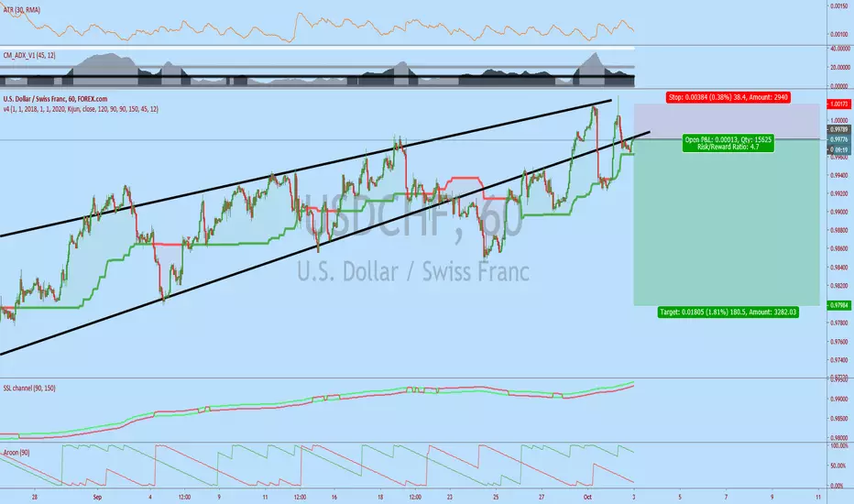Click the 16 date on time axis
854x504 pixels.
(x=334, y=497)
